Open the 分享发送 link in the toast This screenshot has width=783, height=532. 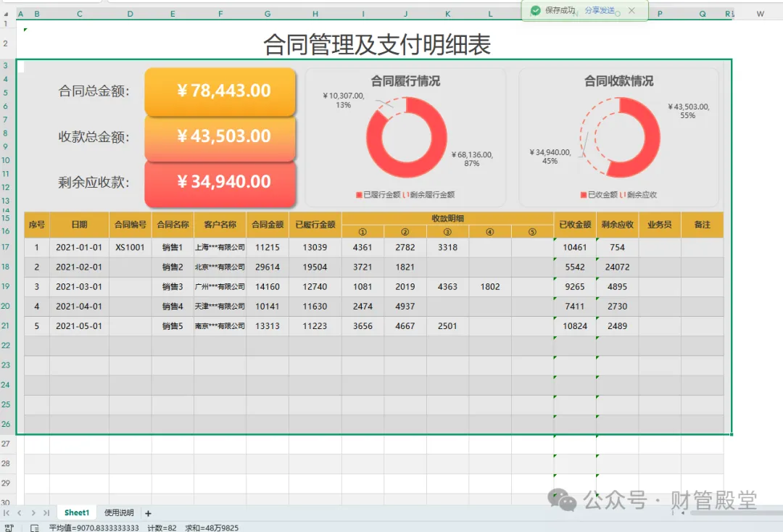tap(600, 10)
